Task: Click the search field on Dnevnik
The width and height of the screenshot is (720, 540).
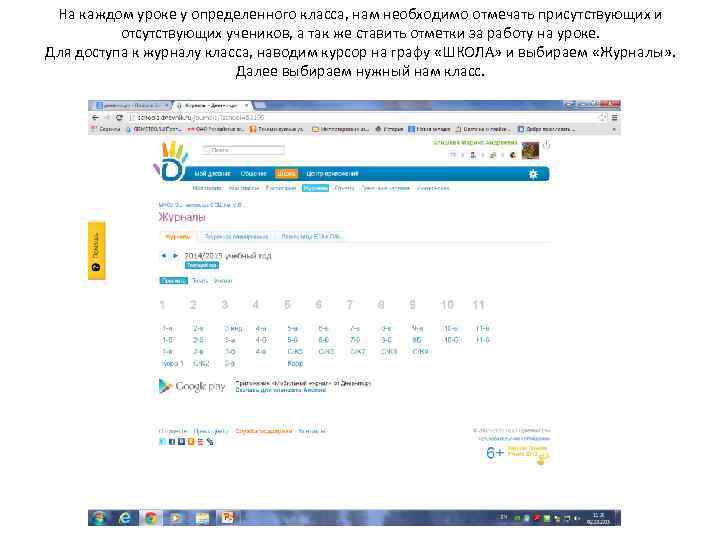Action: (x=243, y=150)
